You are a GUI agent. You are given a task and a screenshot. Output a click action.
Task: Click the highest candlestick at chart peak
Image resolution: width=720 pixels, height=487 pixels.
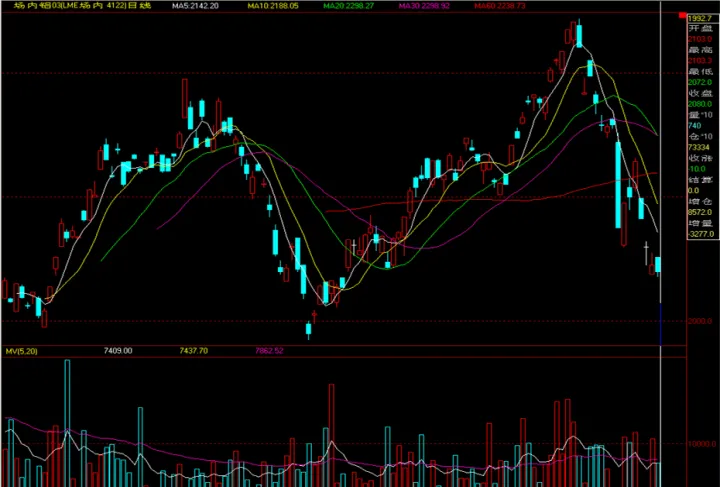[579, 36]
